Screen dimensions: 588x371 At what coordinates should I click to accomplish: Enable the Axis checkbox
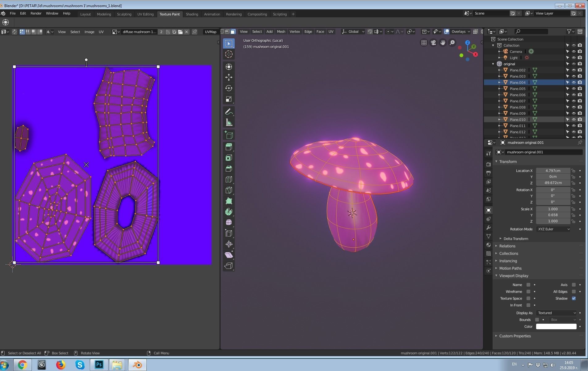point(574,285)
